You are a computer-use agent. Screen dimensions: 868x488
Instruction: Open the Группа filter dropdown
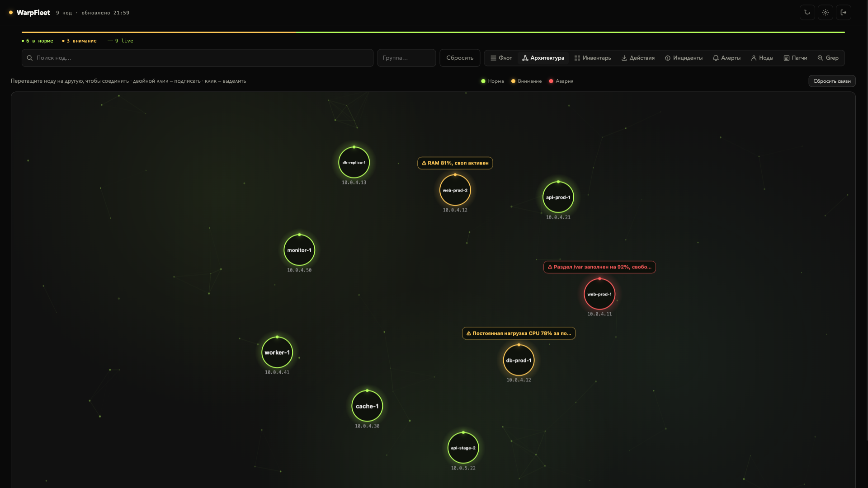click(406, 58)
